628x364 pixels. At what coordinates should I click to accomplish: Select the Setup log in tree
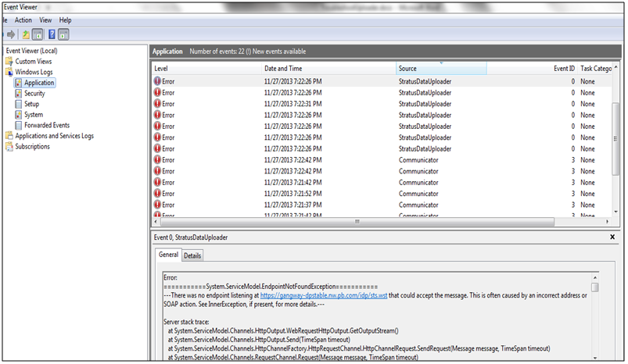coord(31,104)
